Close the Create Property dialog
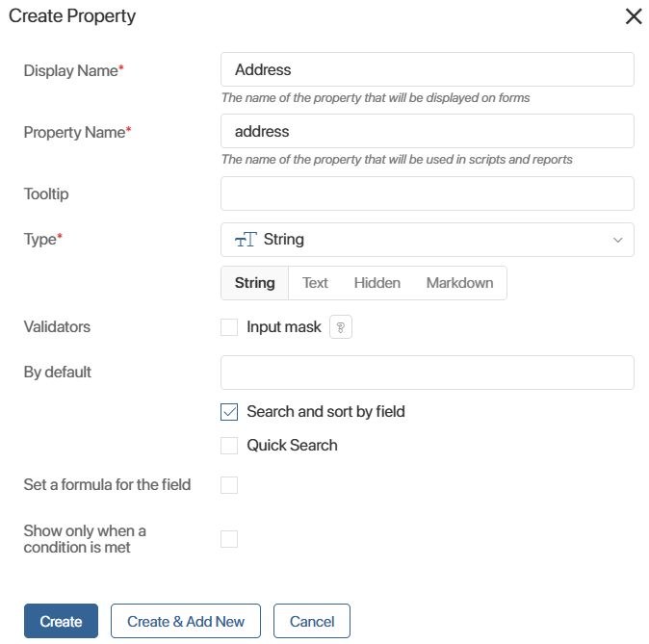 [634, 16]
